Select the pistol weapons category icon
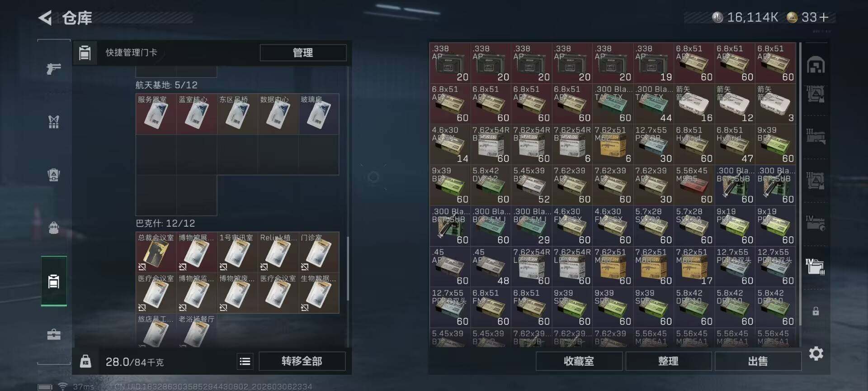The width and height of the screenshot is (868, 391). click(x=54, y=69)
